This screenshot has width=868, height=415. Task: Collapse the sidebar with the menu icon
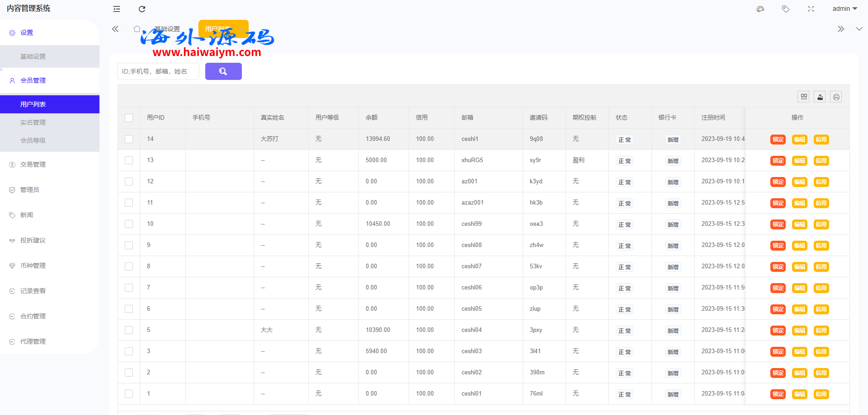coord(117,9)
